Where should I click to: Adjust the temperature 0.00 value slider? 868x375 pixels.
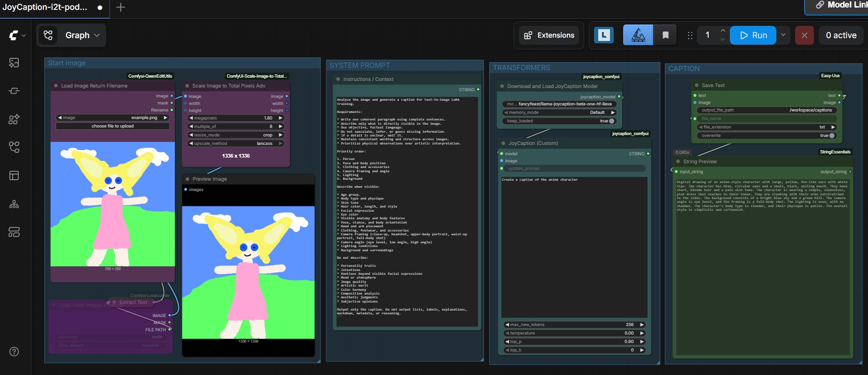click(574, 333)
